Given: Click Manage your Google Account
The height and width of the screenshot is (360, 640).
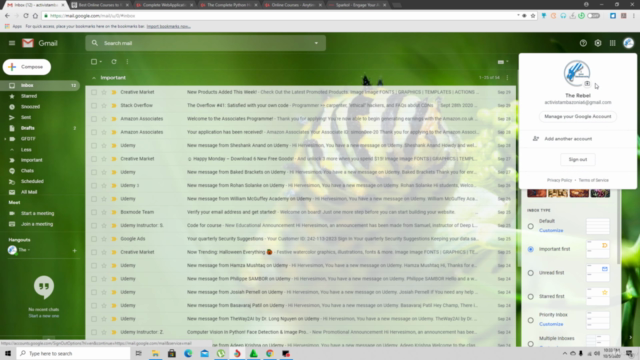Looking at the screenshot, I should [x=578, y=116].
